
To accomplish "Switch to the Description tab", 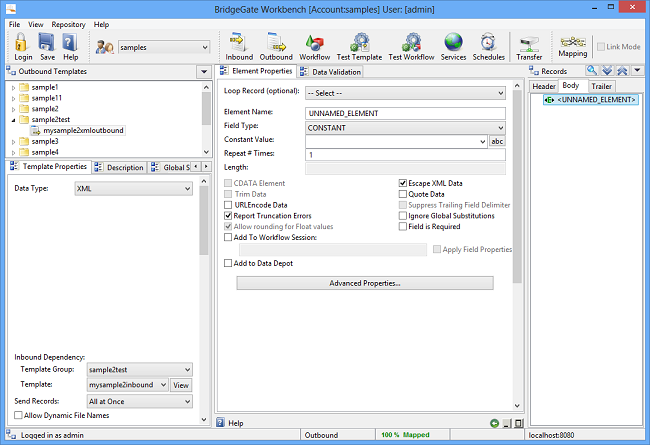I will (x=119, y=167).
